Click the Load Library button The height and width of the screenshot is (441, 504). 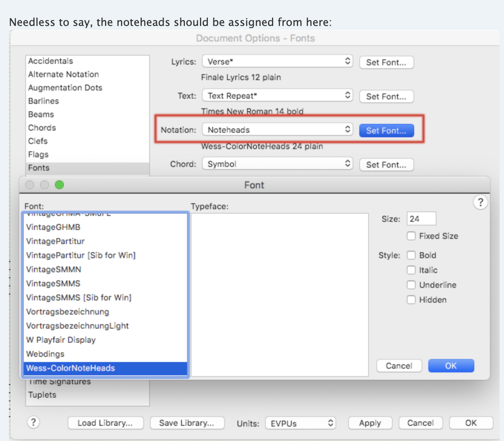105,423
